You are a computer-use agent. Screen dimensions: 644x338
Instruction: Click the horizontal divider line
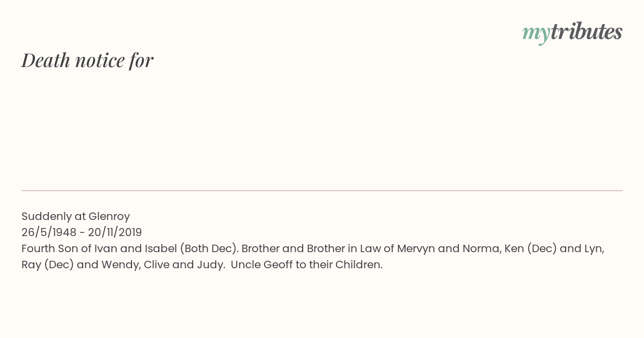[x=322, y=190]
